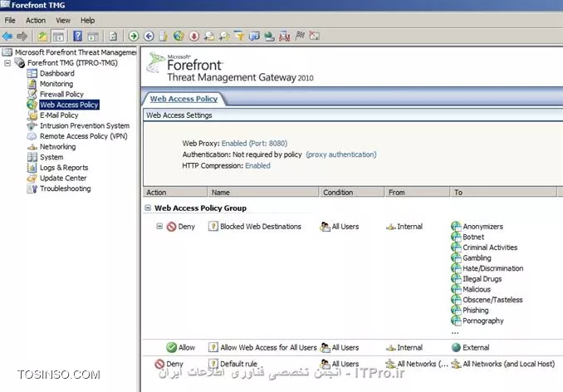Click the Malicious category
The image size is (563, 392).
477,289
